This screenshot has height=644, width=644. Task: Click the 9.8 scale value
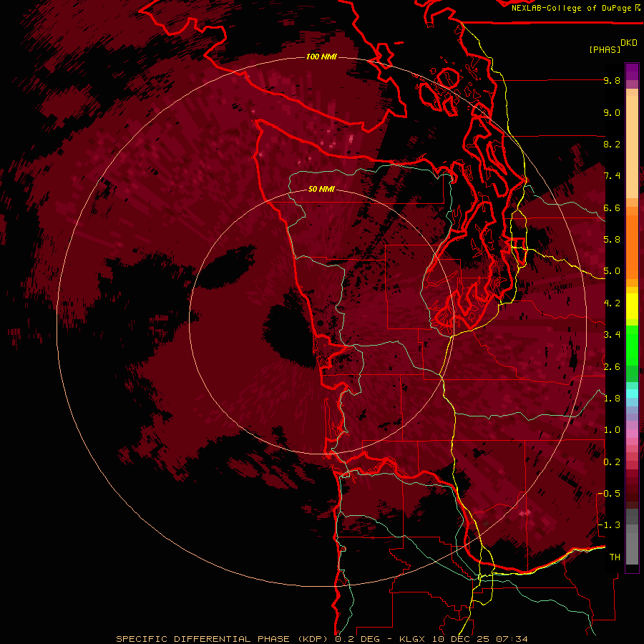[x=612, y=81]
